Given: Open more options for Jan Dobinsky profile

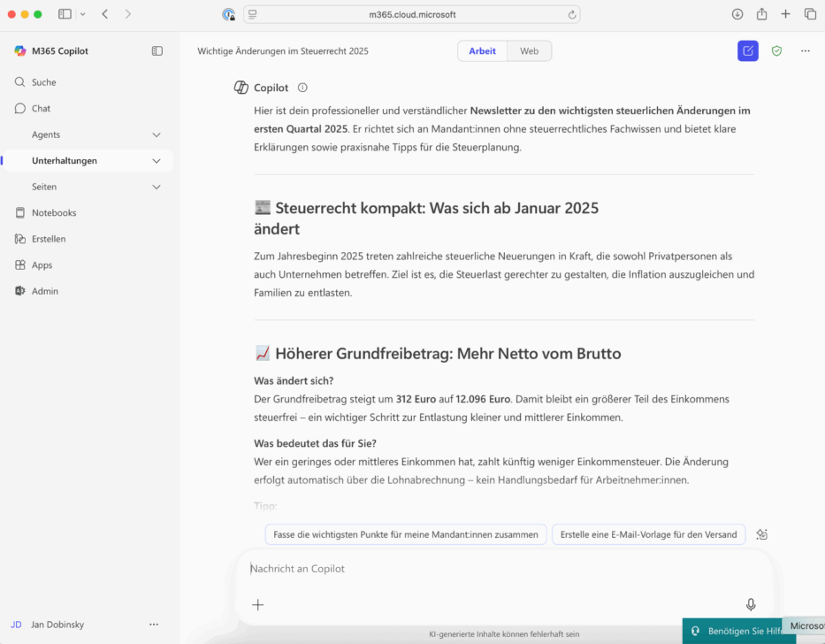Looking at the screenshot, I should tap(154, 625).
